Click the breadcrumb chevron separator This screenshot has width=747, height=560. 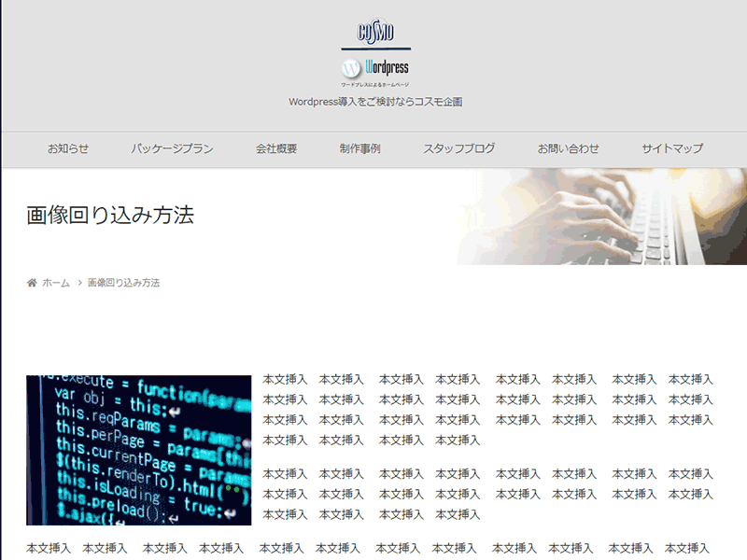[x=79, y=283]
